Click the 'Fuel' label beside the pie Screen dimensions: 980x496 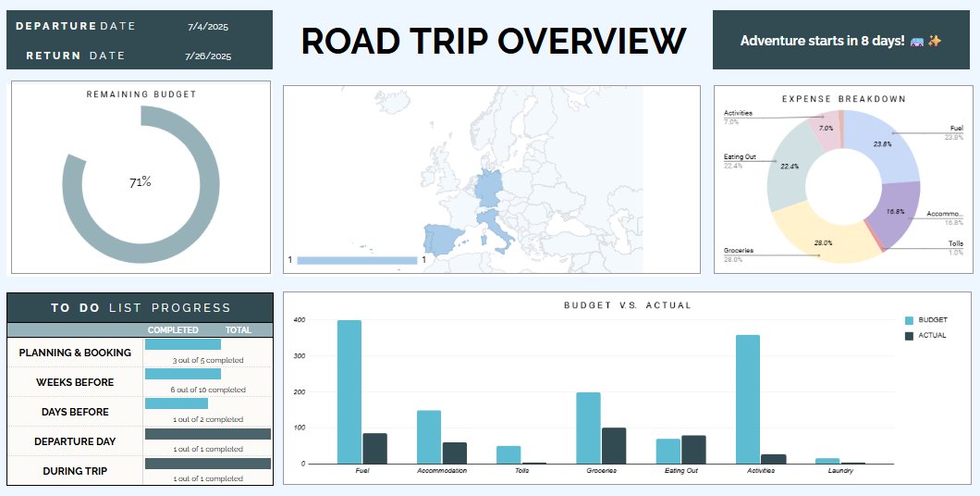coord(957,129)
